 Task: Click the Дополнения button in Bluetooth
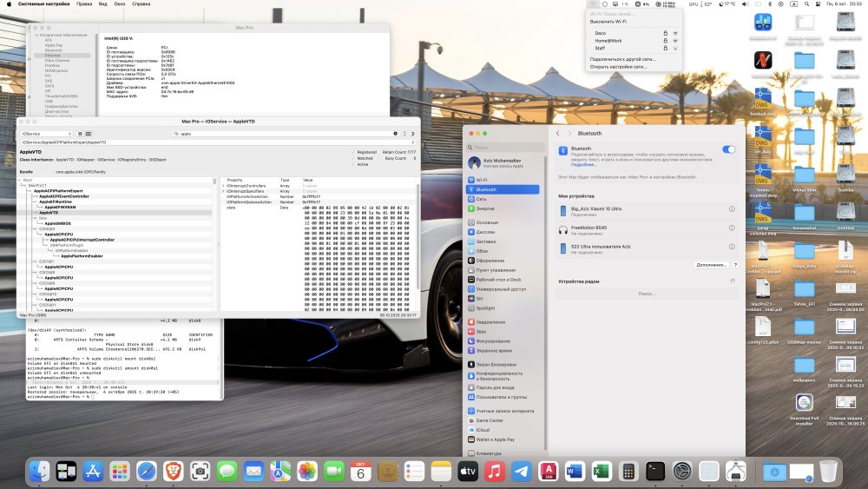pyautogui.click(x=712, y=265)
